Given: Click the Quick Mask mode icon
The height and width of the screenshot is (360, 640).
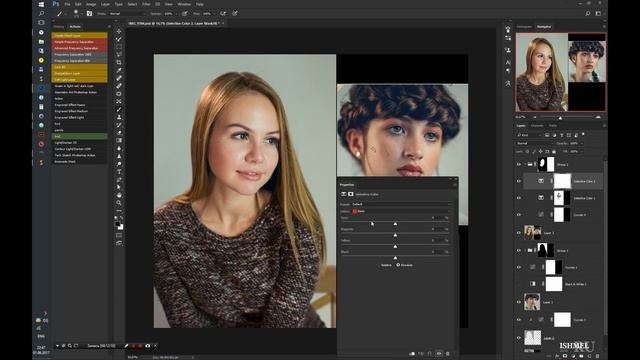Looking at the screenshot, I should [119, 235].
